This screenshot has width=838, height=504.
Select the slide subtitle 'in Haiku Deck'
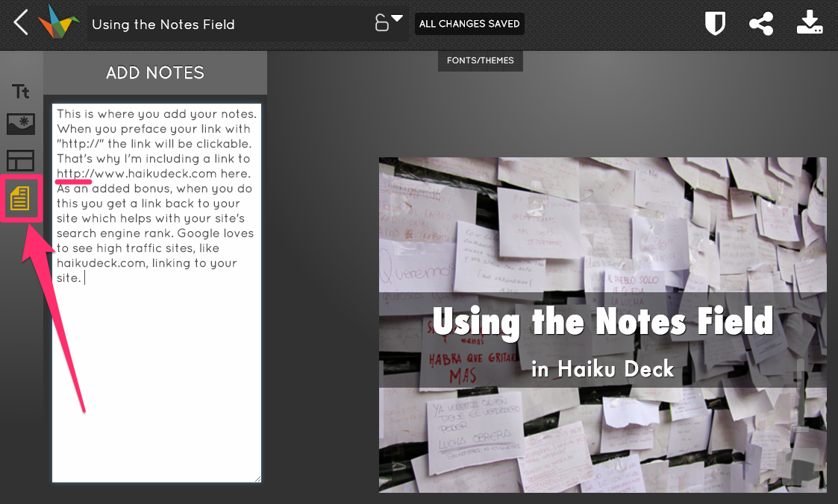(602, 368)
